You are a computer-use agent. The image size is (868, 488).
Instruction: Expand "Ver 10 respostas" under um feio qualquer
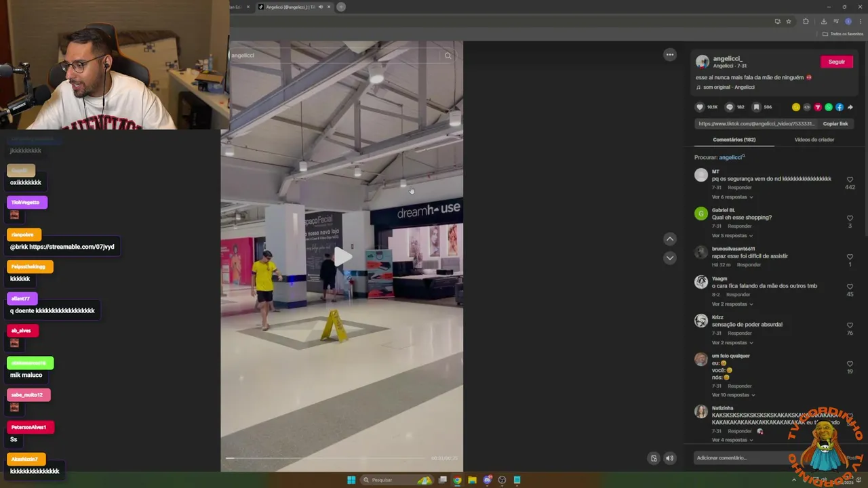pyautogui.click(x=734, y=395)
